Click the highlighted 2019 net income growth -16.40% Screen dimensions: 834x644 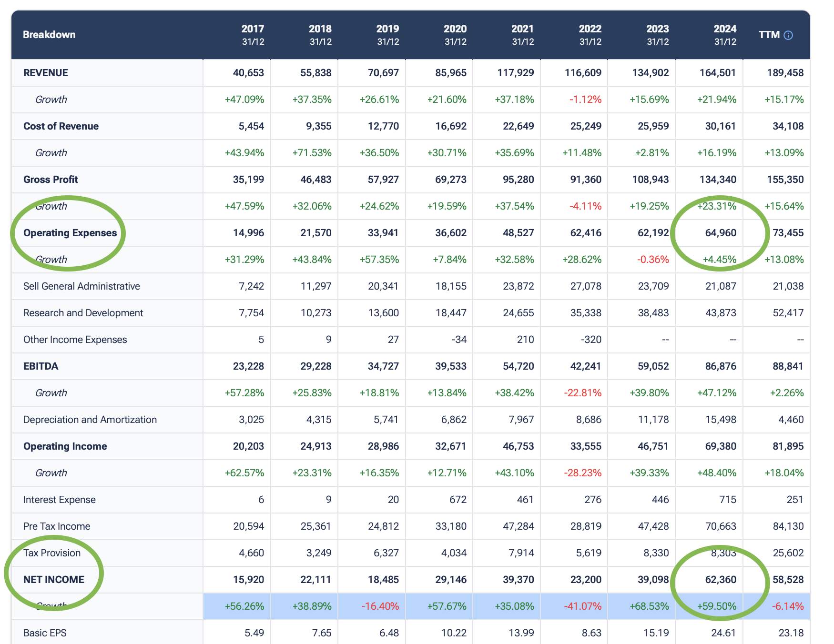(x=380, y=606)
